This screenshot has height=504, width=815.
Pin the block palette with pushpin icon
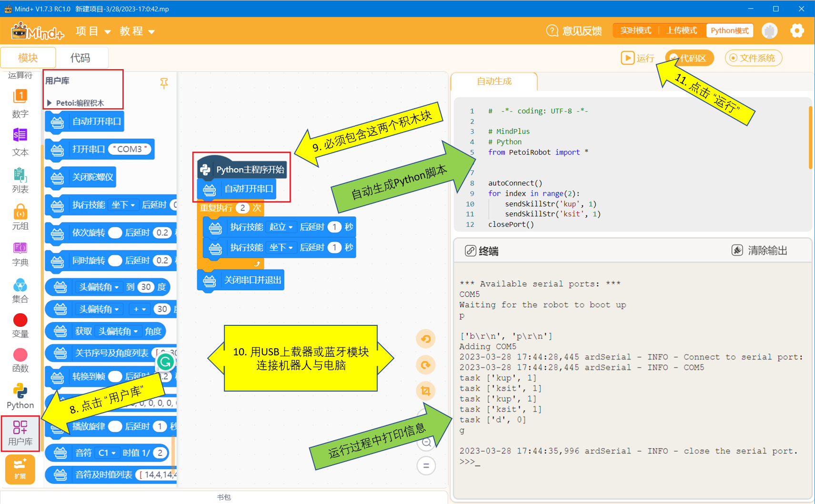164,83
